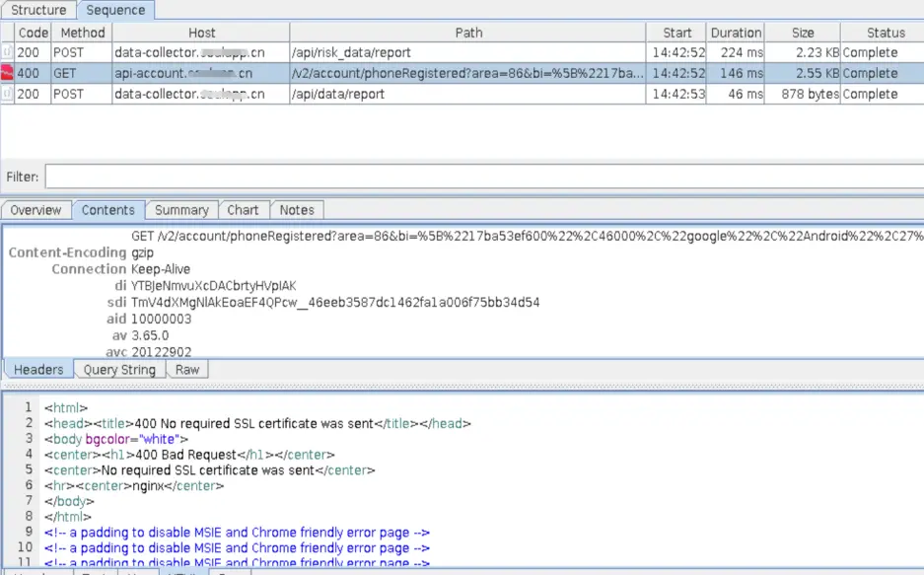Open the Summary tab
924x575 pixels.
pos(181,210)
